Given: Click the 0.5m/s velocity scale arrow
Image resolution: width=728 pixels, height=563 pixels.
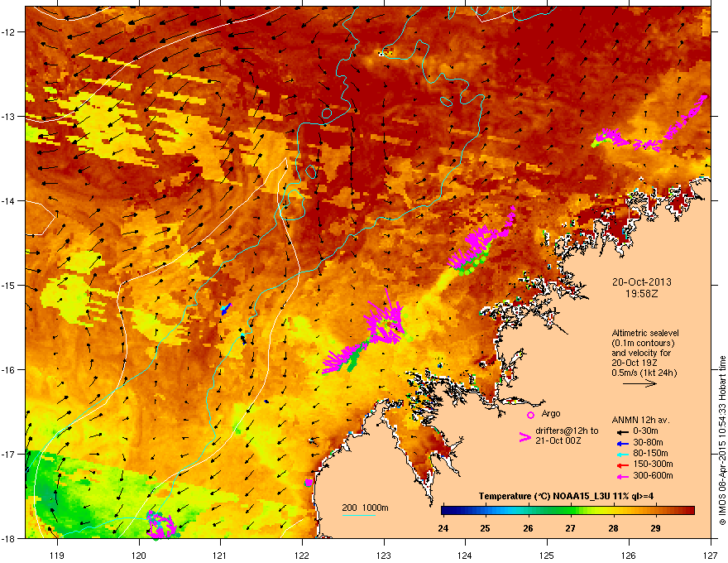Looking at the screenshot, I should tap(639, 383).
